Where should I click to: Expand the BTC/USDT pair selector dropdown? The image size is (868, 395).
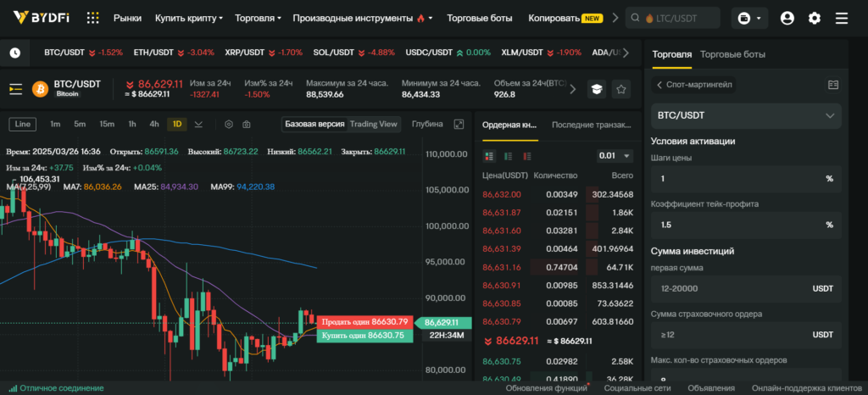pos(746,115)
